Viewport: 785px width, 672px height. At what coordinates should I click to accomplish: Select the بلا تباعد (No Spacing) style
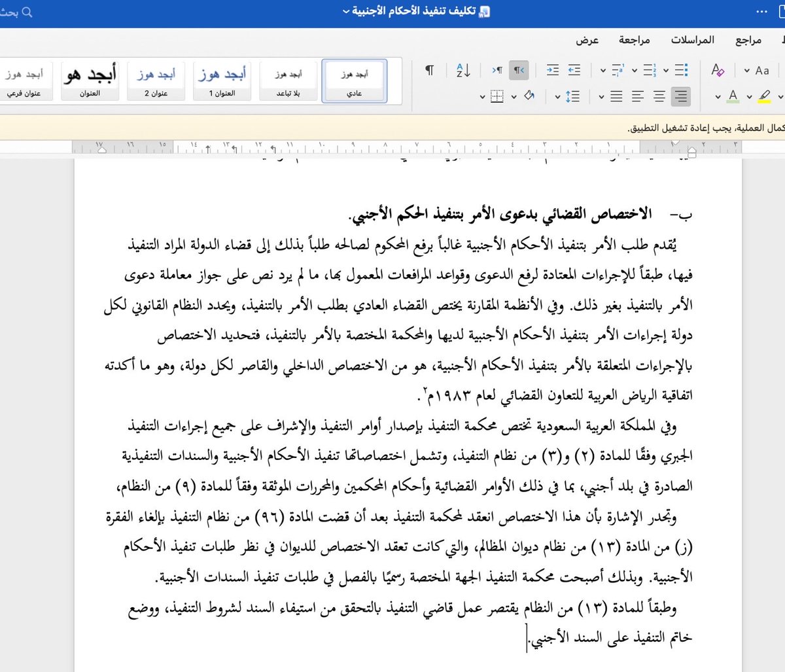288,81
